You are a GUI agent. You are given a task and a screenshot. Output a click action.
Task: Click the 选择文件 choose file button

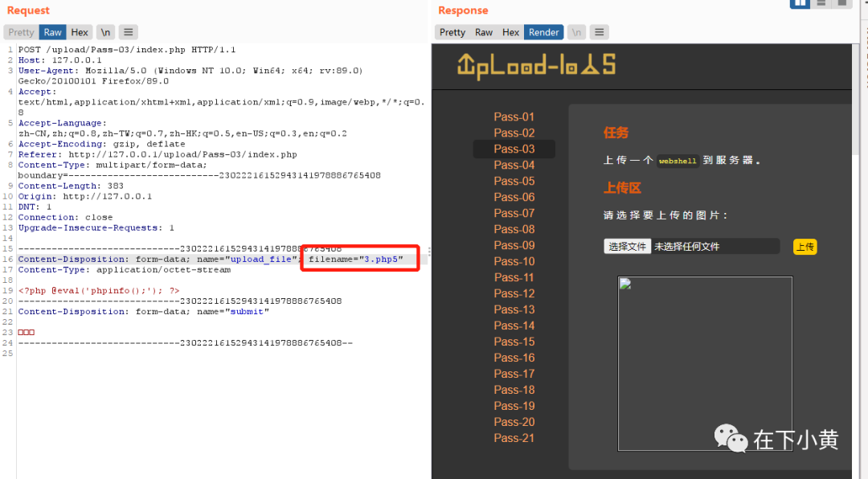(627, 247)
